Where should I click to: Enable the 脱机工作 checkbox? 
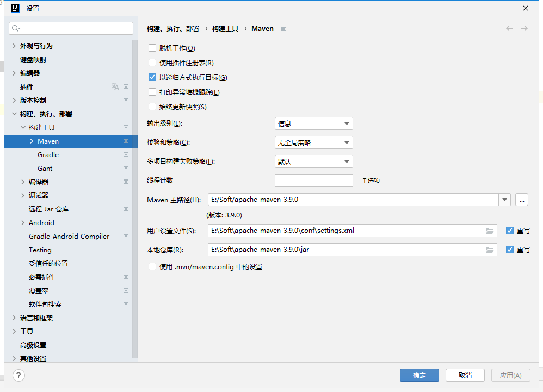pyautogui.click(x=152, y=48)
